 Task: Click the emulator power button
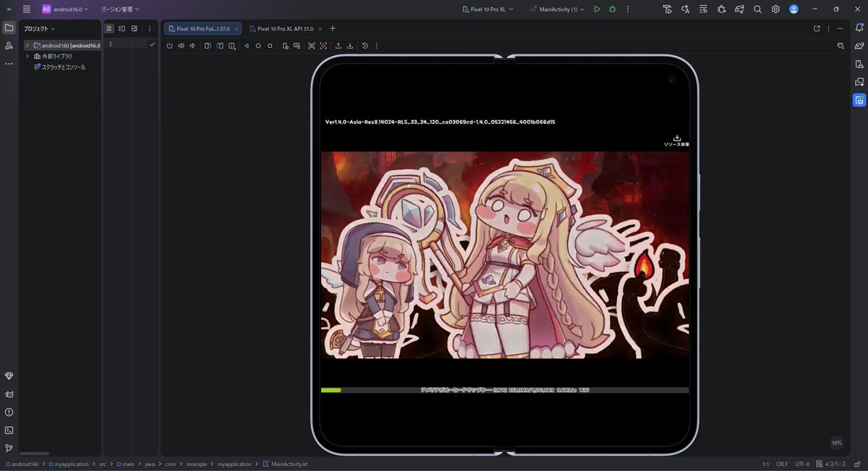pos(169,46)
